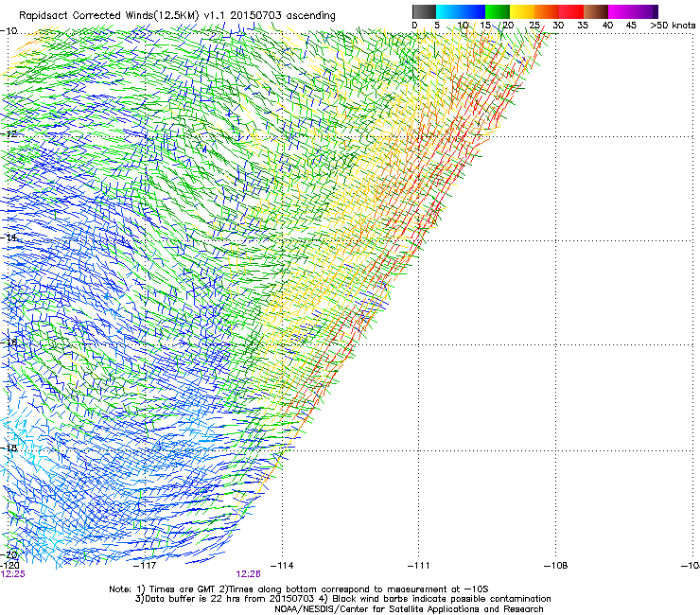Click the purple 12:26 time stamp
Viewport: 700px width, 615px height.
point(248,574)
